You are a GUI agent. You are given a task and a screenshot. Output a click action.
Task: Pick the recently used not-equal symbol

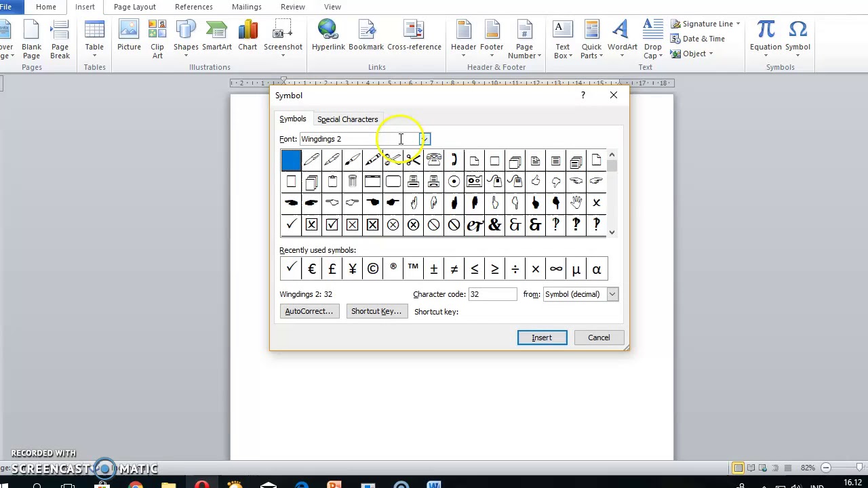pyautogui.click(x=454, y=269)
